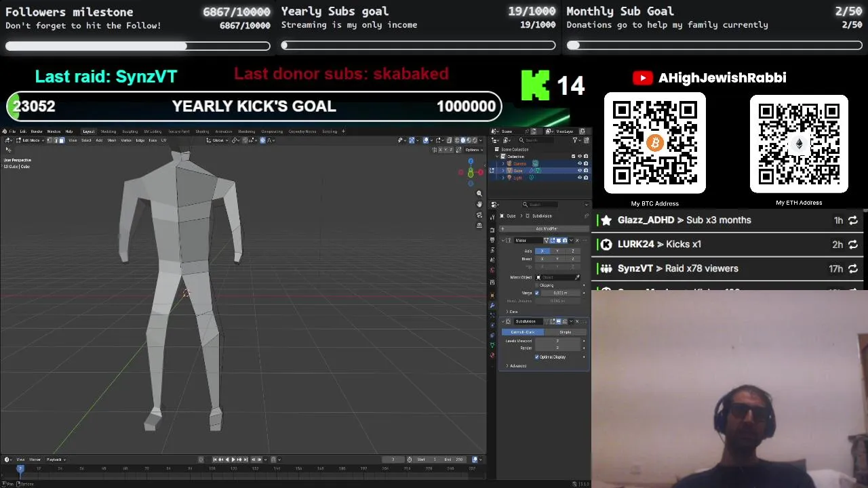Pick mirror object with the eyedropper icon
This screenshot has height=488, width=868.
[578, 277]
